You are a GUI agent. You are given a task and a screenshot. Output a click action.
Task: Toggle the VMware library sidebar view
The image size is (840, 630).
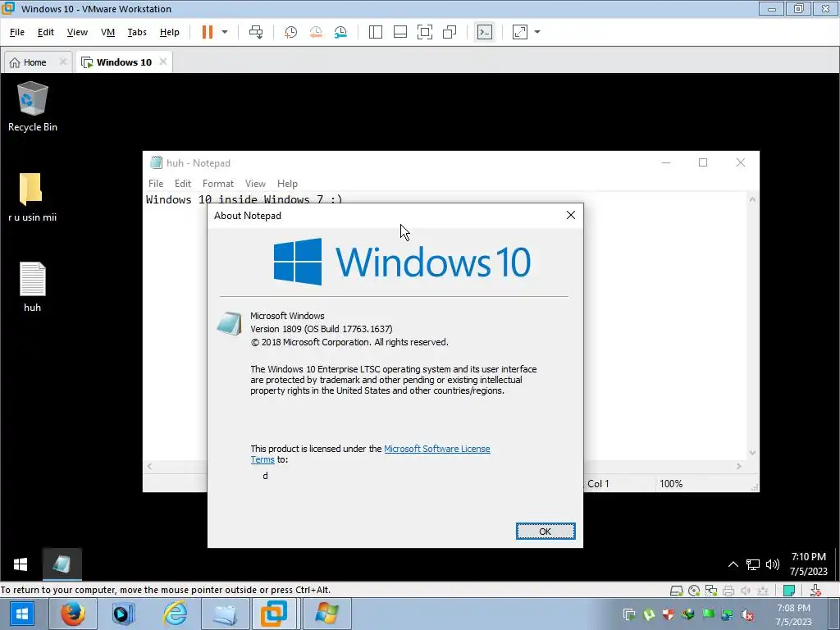tap(376, 32)
